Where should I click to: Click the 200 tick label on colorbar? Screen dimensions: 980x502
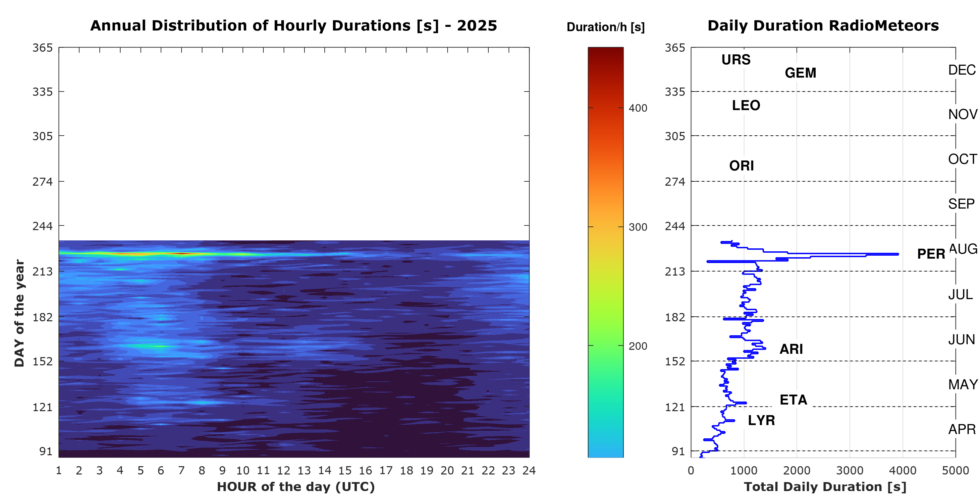coord(638,346)
